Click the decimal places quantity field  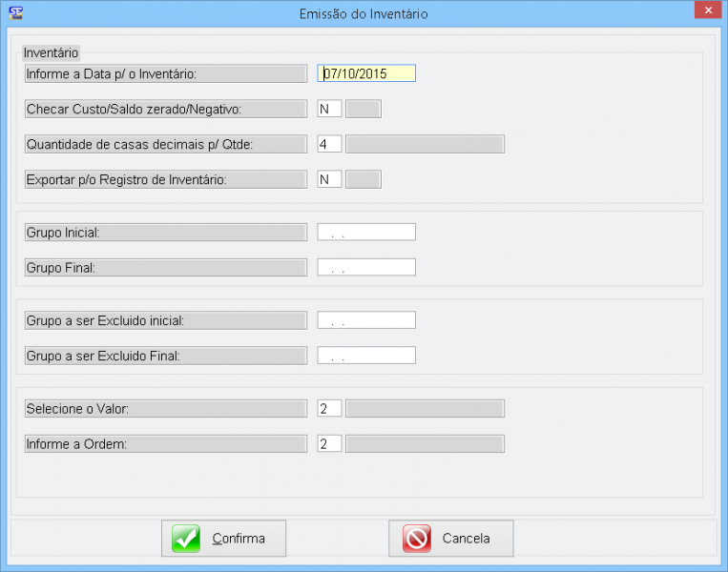tap(329, 144)
